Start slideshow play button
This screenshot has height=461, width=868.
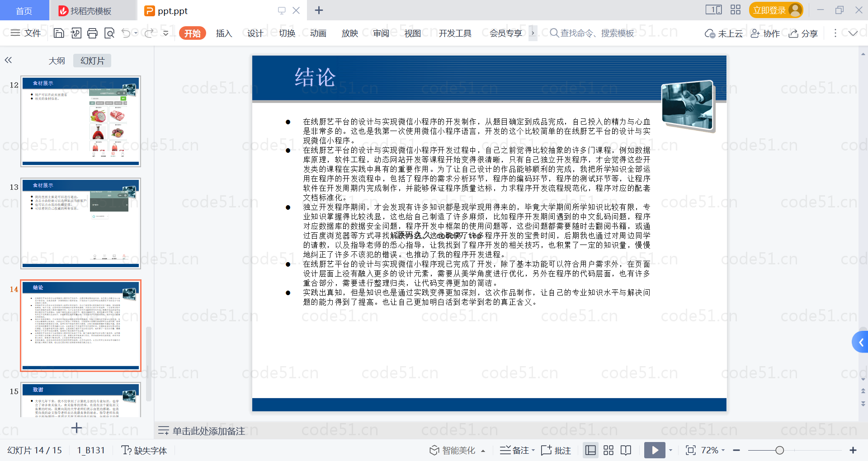click(655, 450)
